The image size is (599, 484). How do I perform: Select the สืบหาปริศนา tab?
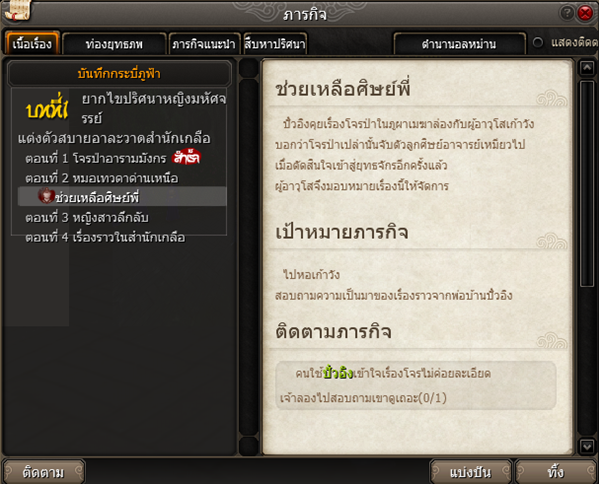(x=275, y=44)
